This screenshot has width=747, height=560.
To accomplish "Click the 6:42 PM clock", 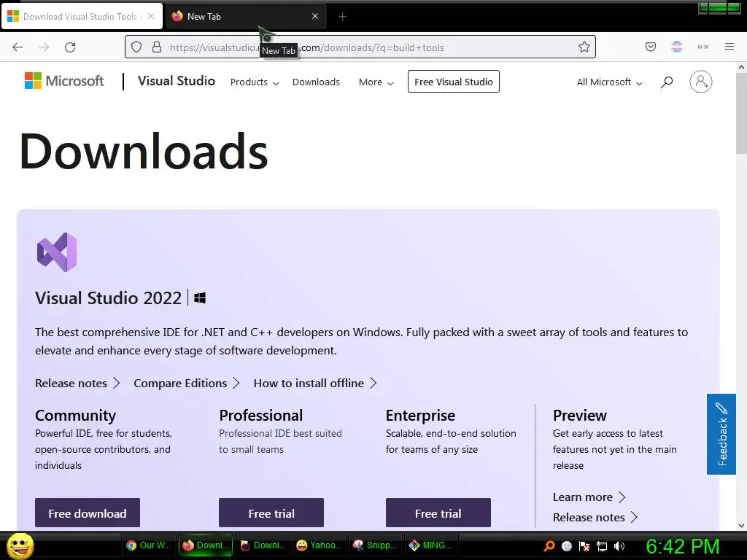I will tap(683, 546).
